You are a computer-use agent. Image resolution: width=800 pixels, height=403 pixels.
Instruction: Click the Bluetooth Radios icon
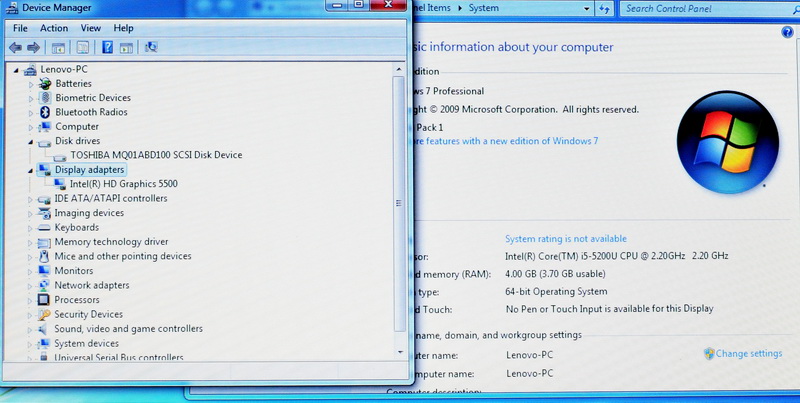click(45, 112)
